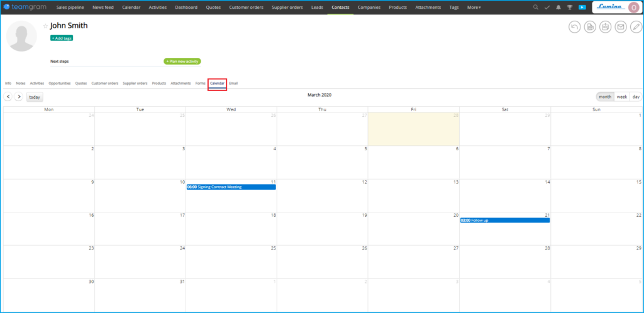This screenshot has height=313, width=644.
Task: Go to previous month arrow
Action: pos(8,97)
